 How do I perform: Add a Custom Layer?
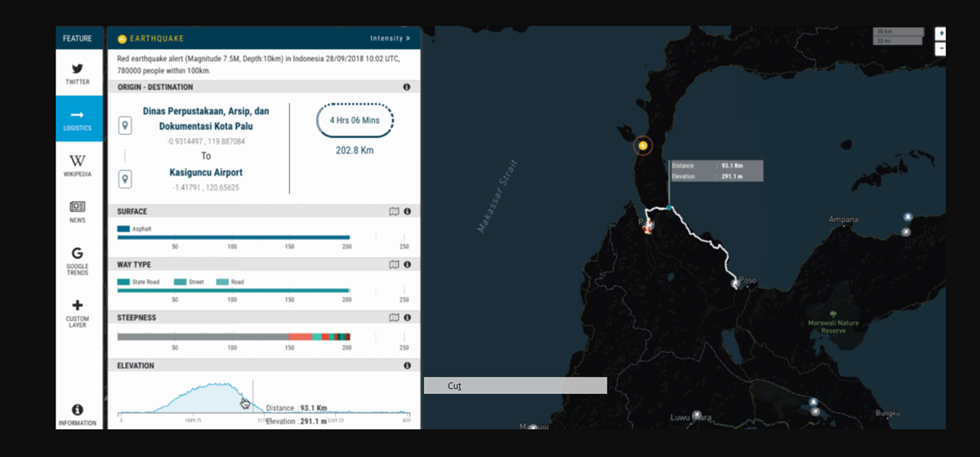(78, 311)
